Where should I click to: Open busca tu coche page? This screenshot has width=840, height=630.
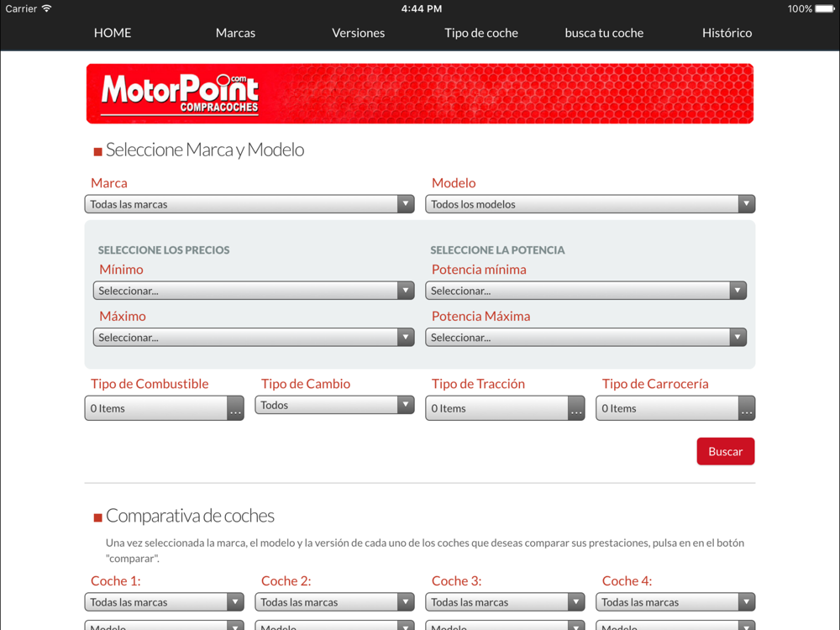point(604,33)
